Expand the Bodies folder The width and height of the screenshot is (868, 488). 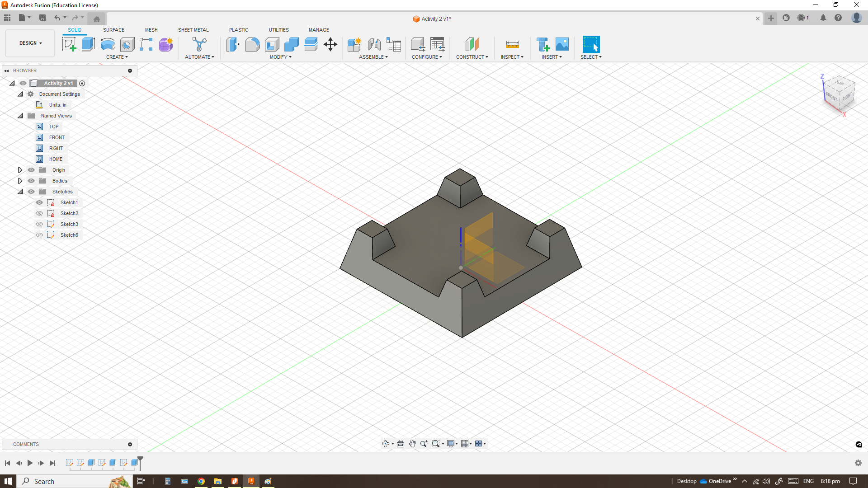point(20,181)
